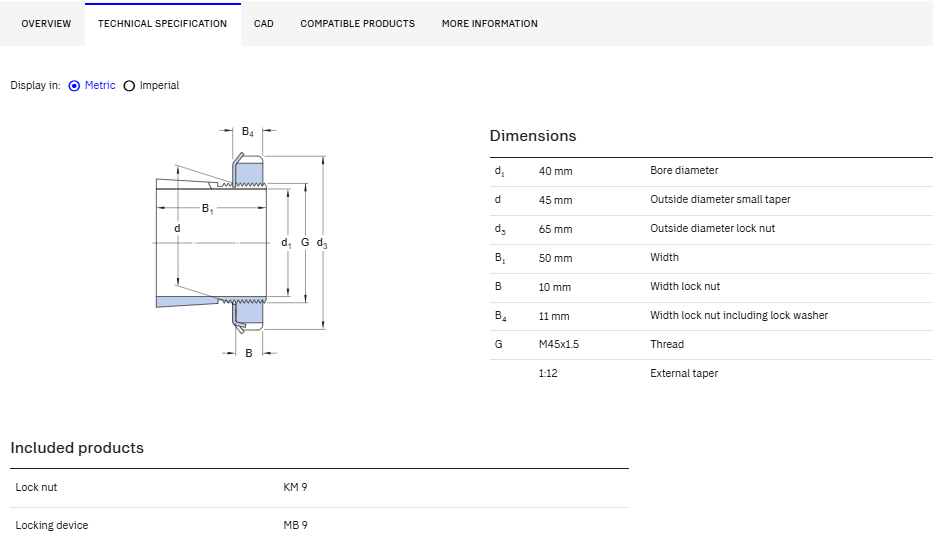Screen dimensions: 933x557
Task: Click the 'Included products' heading
Action: (77, 448)
